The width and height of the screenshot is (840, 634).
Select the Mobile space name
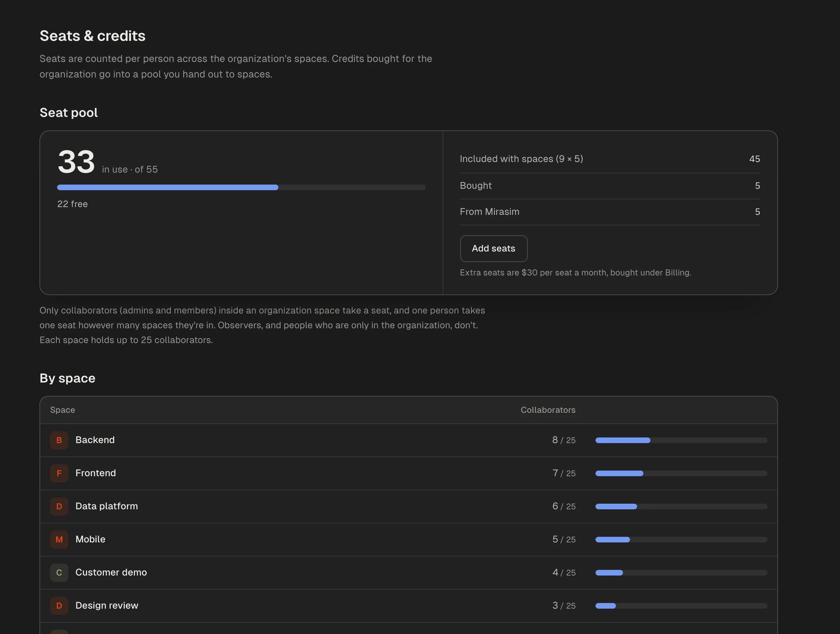pos(91,539)
